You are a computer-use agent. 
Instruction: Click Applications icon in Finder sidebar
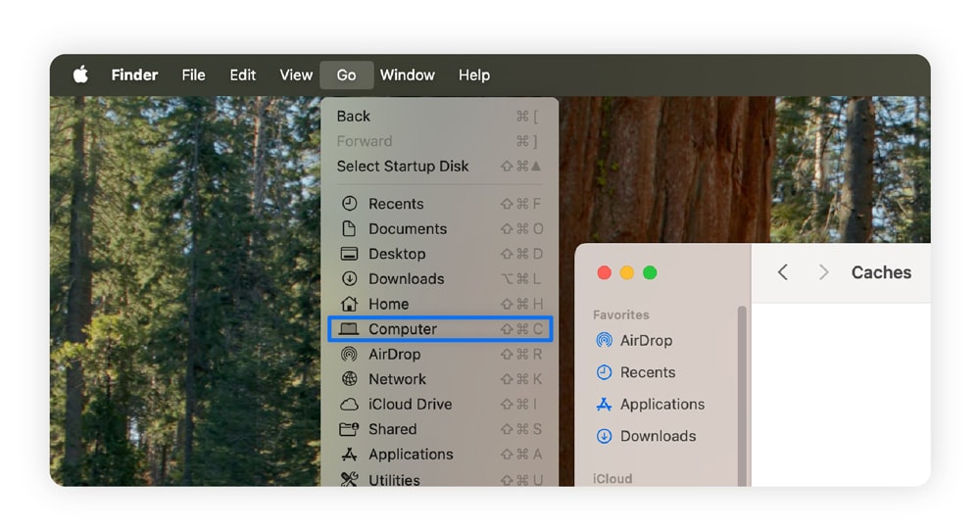(x=604, y=405)
